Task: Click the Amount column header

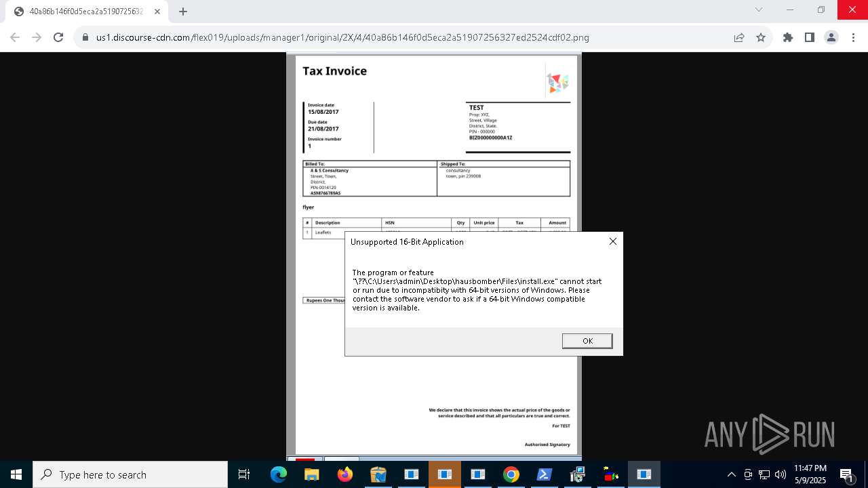Action: (x=557, y=223)
